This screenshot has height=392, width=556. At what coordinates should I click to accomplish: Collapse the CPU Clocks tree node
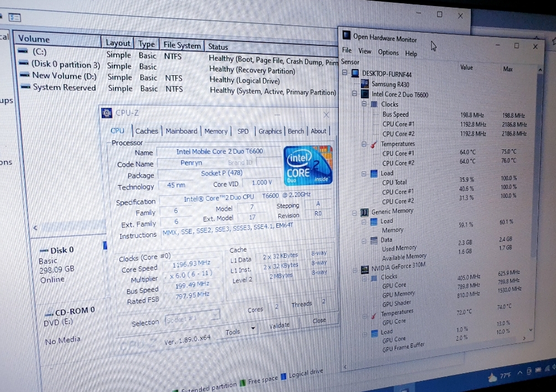[364, 104]
